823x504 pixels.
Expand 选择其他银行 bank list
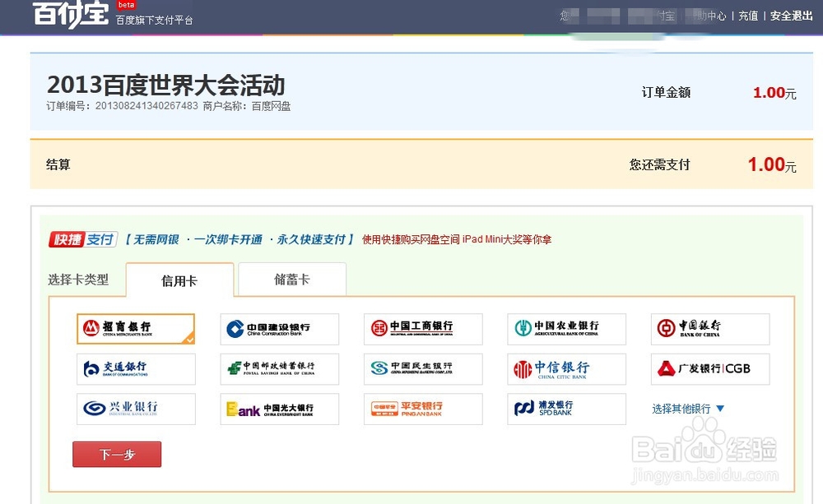click(x=687, y=409)
